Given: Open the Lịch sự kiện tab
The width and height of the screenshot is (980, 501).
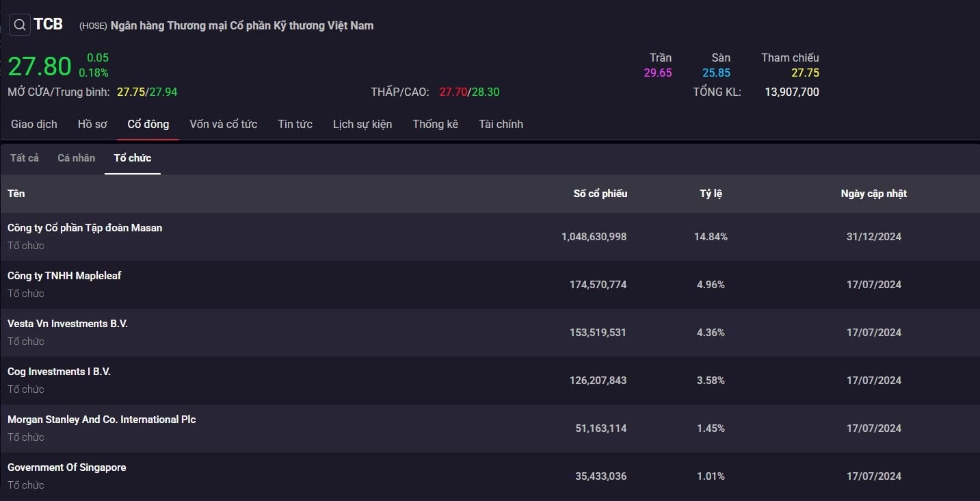Looking at the screenshot, I should (x=362, y=124).
